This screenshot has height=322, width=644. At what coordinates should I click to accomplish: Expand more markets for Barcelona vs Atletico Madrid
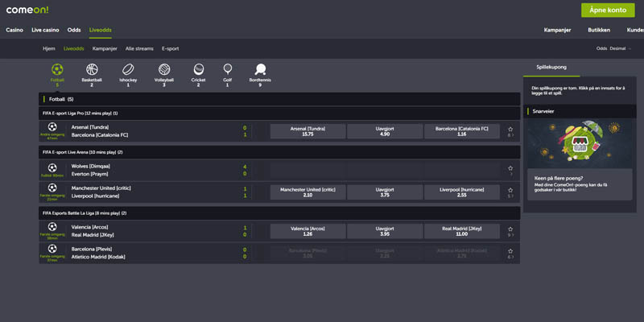click(x=510, y=257)
